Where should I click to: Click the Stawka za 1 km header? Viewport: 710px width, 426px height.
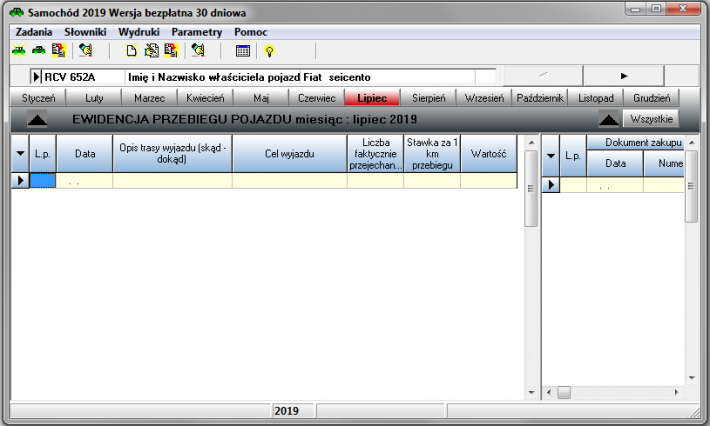[432, 153]
